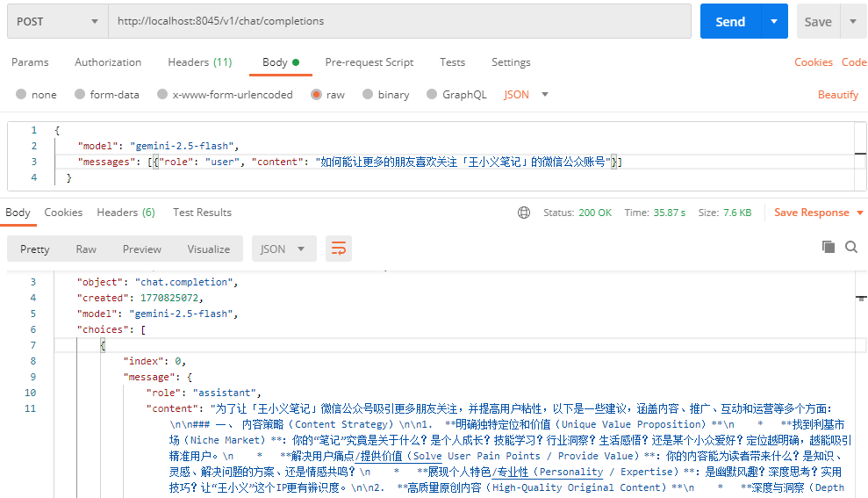Select the raw body type radio button
The height and width of the screenshot is (498, 868).
click(x=316, y=95)
